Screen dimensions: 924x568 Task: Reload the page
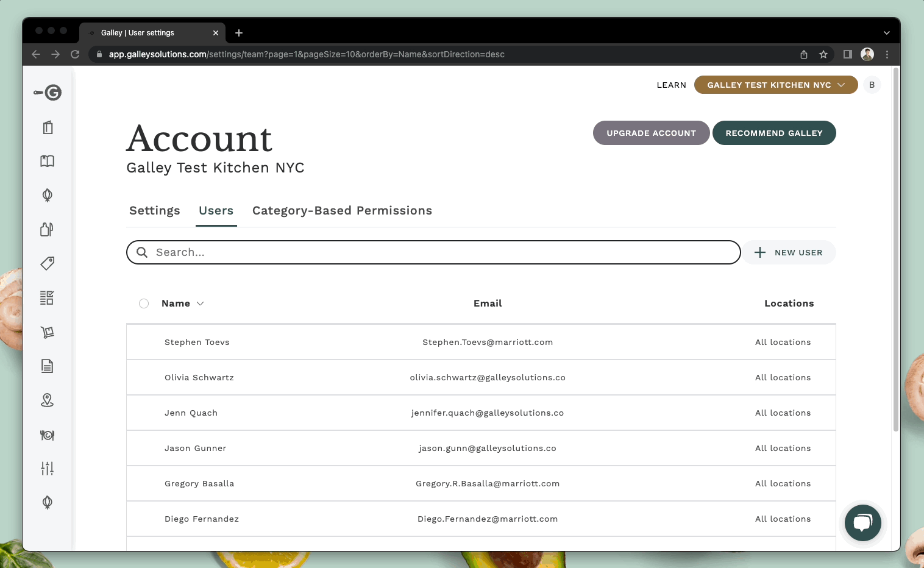(75, 54)
